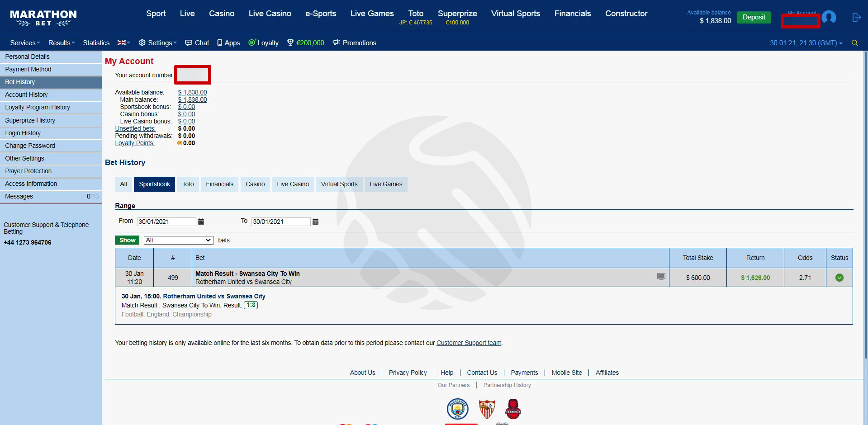
Task: Open Financials in top menu
Action: pyautogui.click(x=573, y=14)
